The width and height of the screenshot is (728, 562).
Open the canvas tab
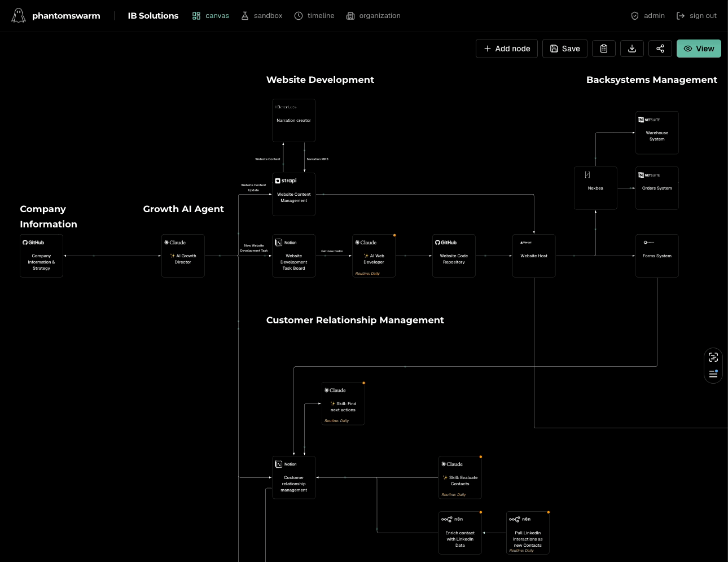click(x=210, y=16)
